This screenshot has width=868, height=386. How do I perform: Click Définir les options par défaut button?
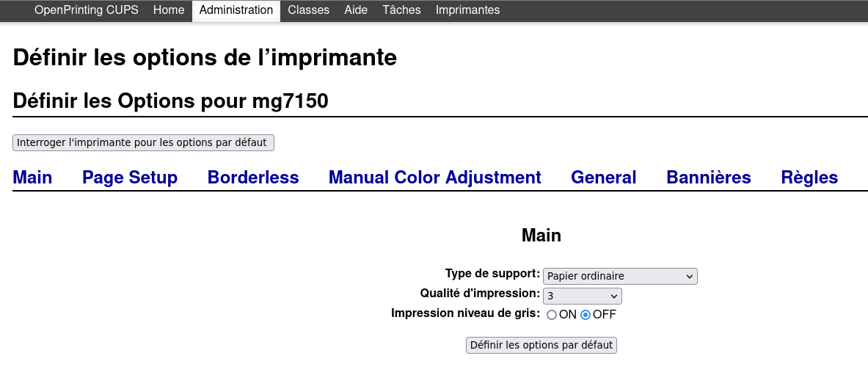(x=541, y=345)
